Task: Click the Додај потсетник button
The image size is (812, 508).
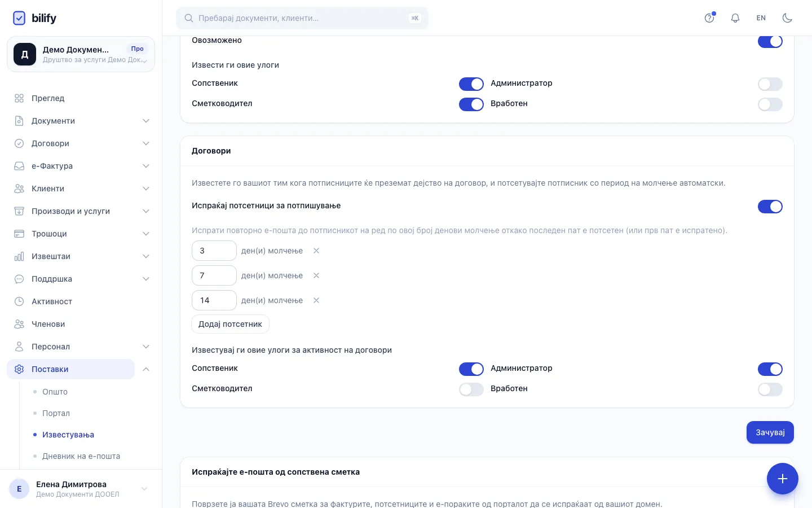Action: point(230,324)
